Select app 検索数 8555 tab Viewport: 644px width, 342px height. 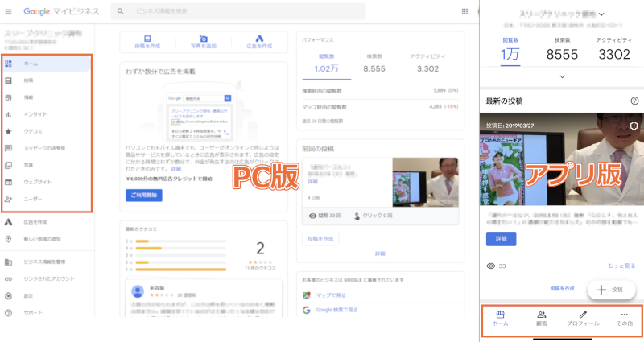(562, 51)
